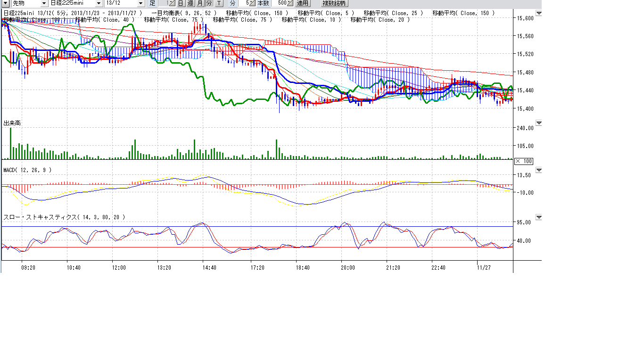Screen dimensions: 644x362
Task: Click the stepper beside the 足 value
Action: 172,3
